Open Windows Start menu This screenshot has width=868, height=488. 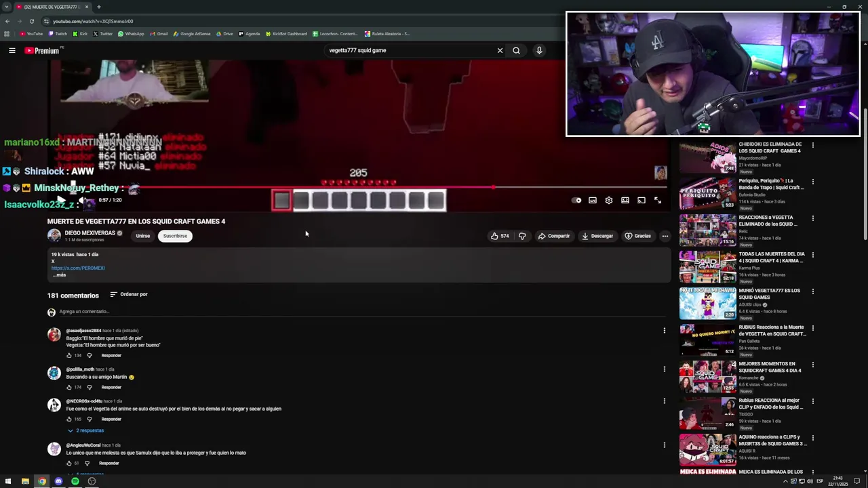click(8, 481)
